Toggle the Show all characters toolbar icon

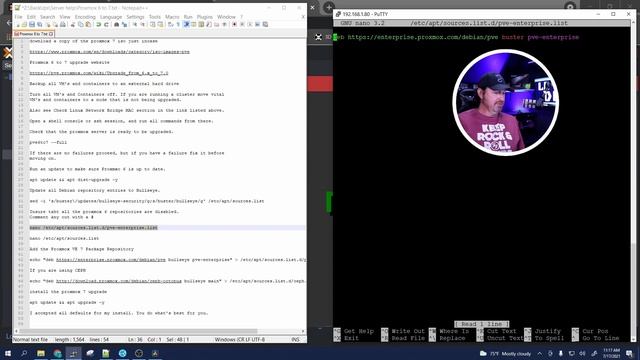178,24
